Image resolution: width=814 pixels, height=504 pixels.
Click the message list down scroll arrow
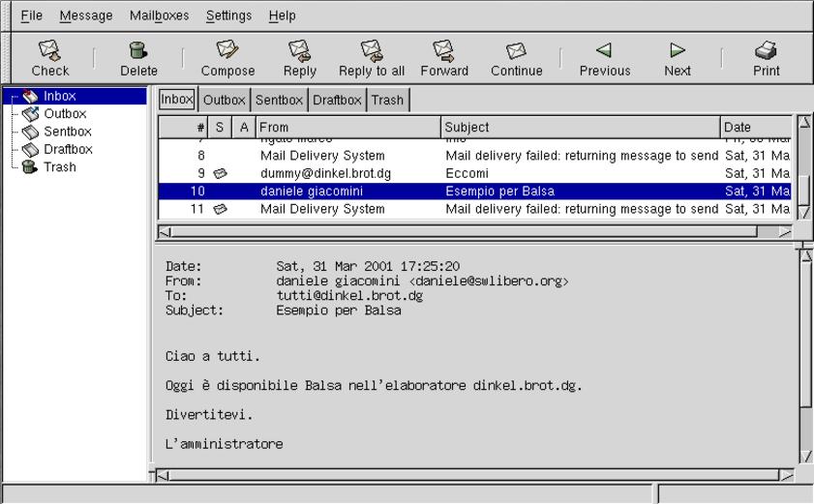803,212
